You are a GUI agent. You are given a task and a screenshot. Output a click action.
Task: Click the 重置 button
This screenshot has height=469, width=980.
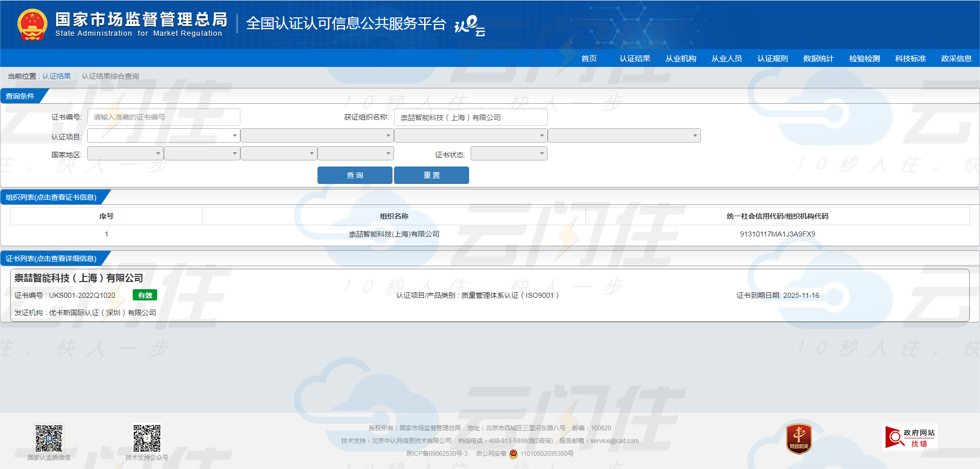click(431, 175)
